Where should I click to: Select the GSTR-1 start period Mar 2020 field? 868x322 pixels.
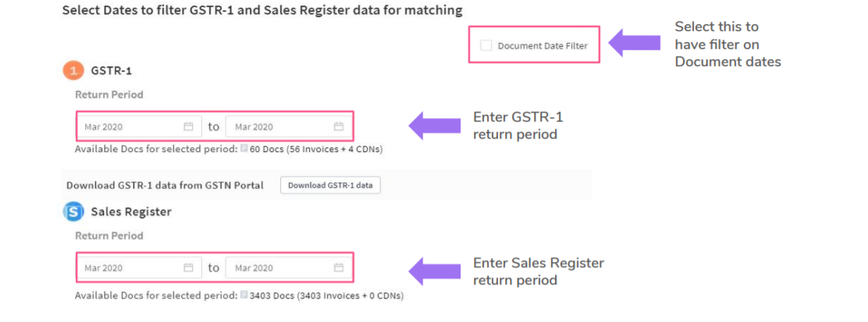coord(129,126)
